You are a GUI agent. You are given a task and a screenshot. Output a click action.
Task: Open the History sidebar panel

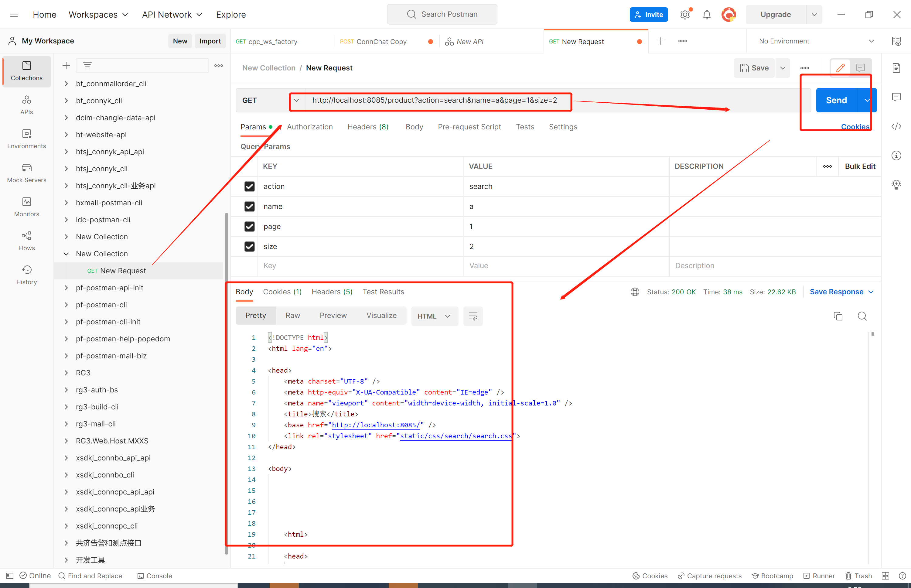[26, 275]
